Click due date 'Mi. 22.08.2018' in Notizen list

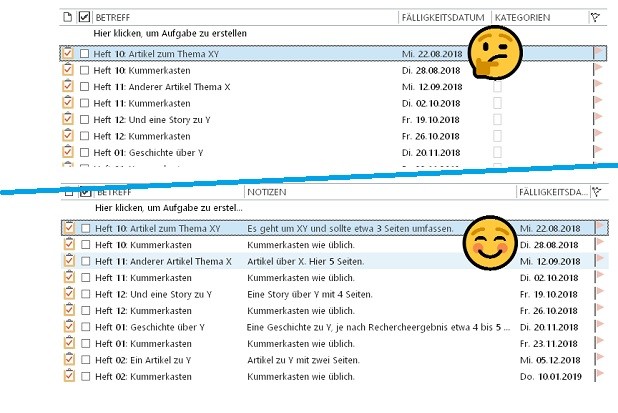[x=550, y=229]
